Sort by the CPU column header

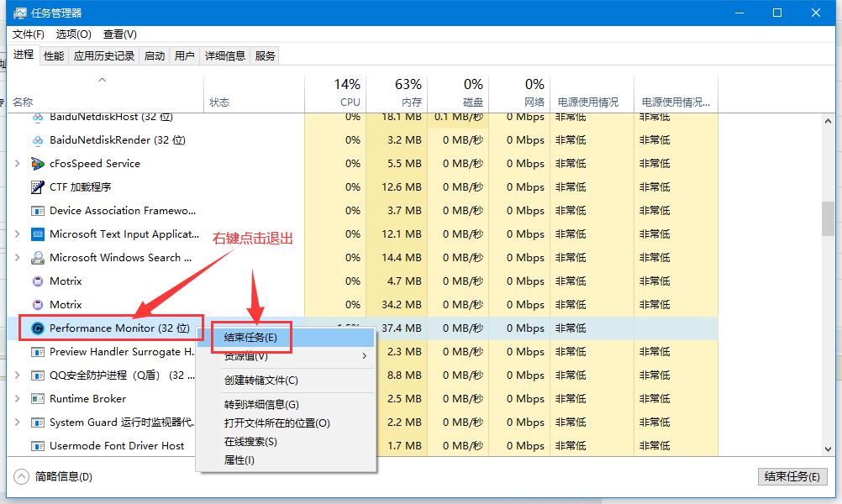click(335, 94)
